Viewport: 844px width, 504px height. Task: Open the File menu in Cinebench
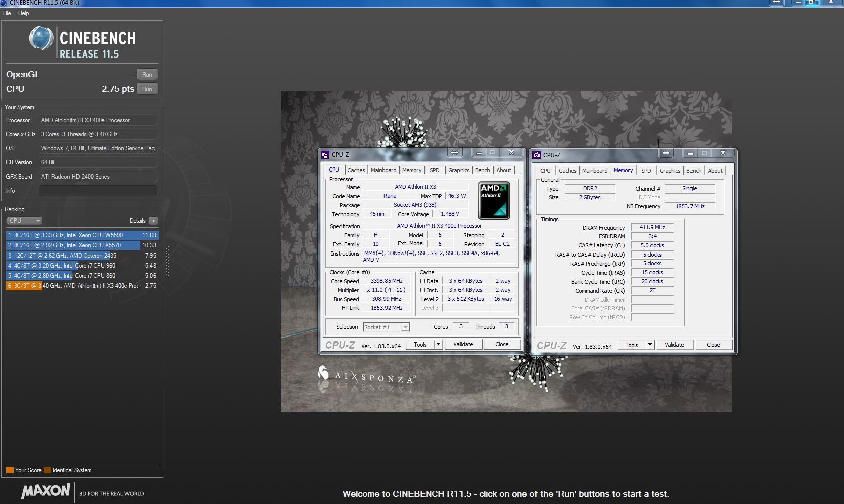(x=7, y=13)
